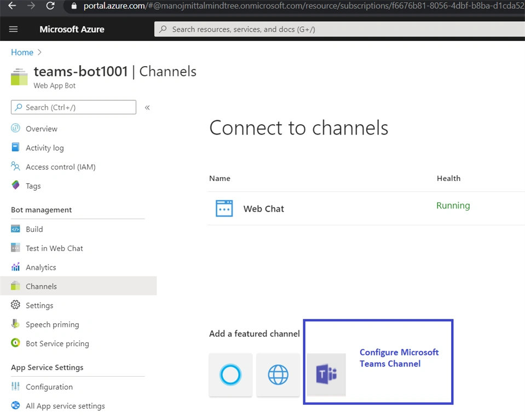Click the All App service settings globe icon
525x420 pixels.
(x=15, y=405)
